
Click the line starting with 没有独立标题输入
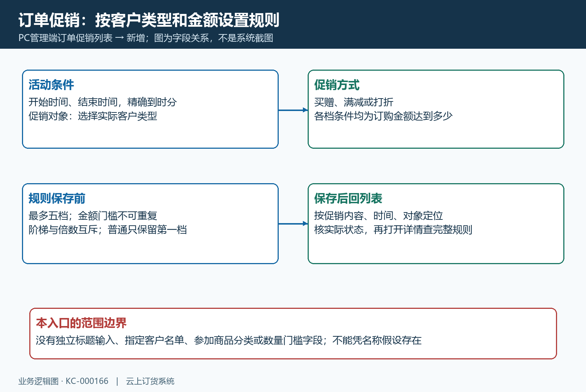coord(229,340)
